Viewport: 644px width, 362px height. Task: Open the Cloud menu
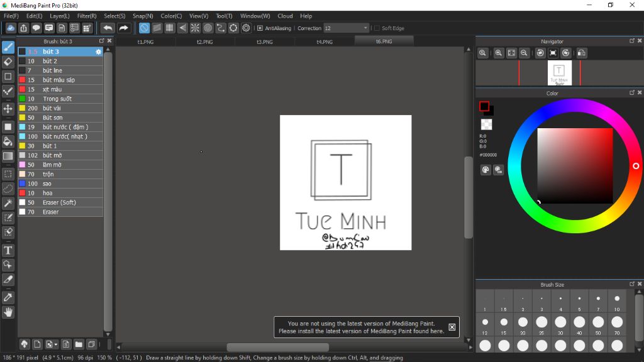point(285,16)
